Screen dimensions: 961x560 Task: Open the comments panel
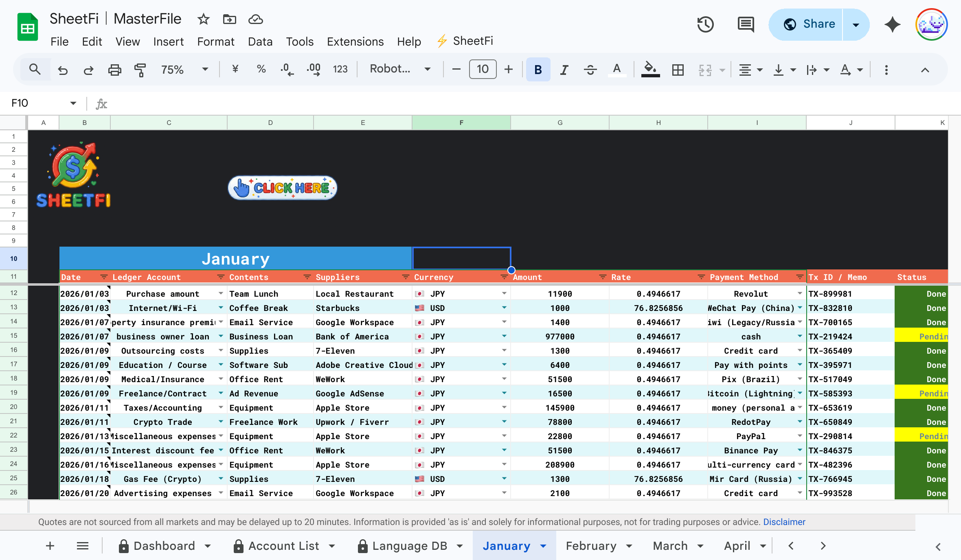(745, 24)
